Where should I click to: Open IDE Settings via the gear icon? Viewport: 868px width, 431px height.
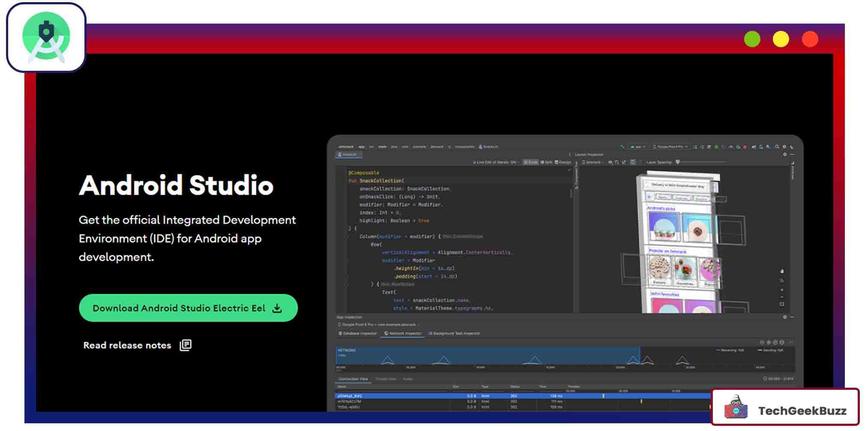pos(784,147)
